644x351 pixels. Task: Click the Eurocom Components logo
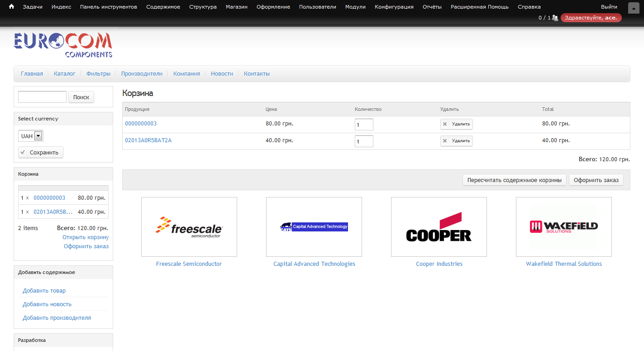pyautogui.click(x=63, y=45)
